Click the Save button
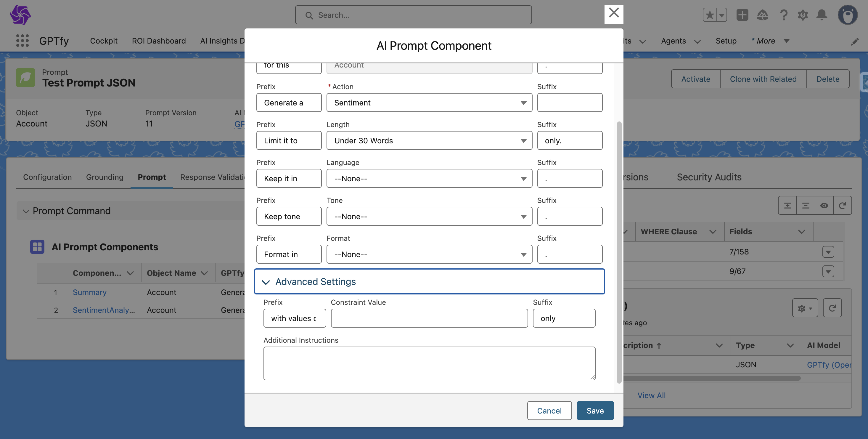This screenshot has width=868, height=439. 595,410
